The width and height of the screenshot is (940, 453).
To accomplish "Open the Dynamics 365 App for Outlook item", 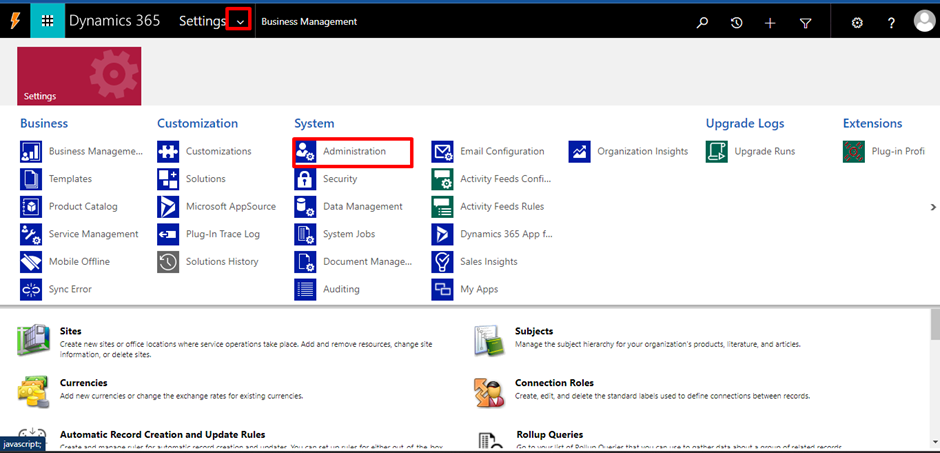I will [493, 234].
